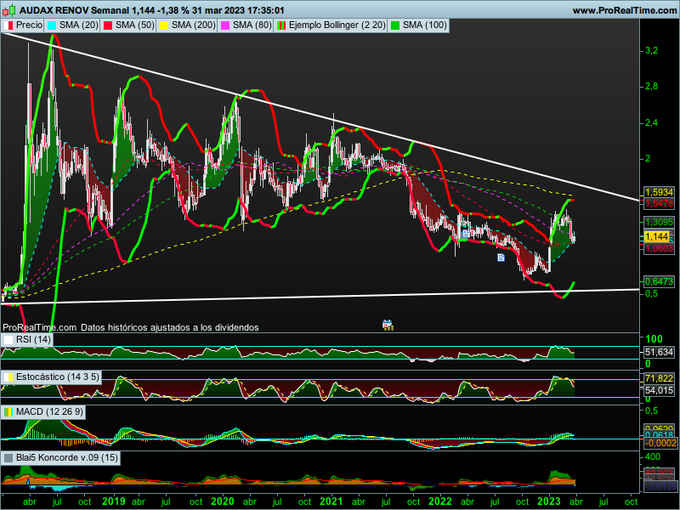Click the yellow 1,144 current price label
Viewport: 680px width, 510px height.
(x=657, y=237)
